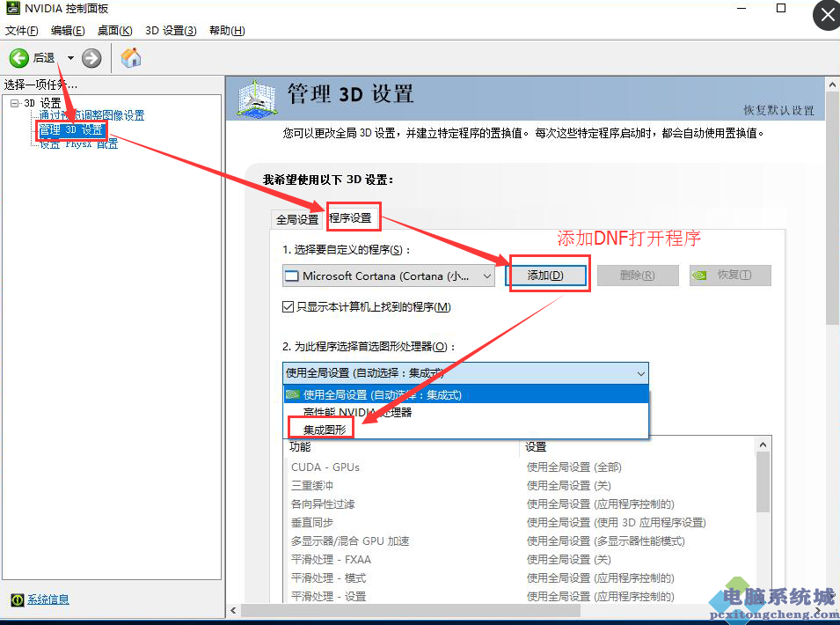The height and width of the screenshot is (625, 840).
Task: Open the 编辑(E) menu
Action: click(x=68, y=31)
